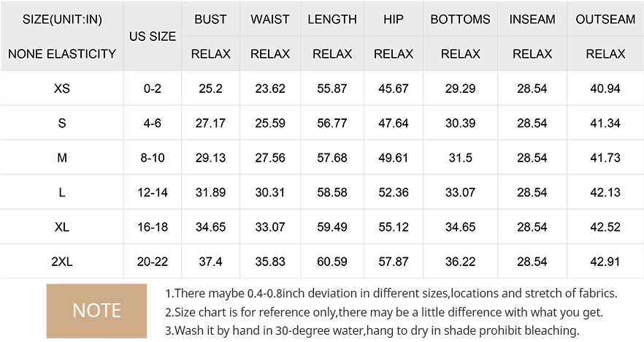
Task: Click the XL waist value 33.07
Action: tap(270, 227)
